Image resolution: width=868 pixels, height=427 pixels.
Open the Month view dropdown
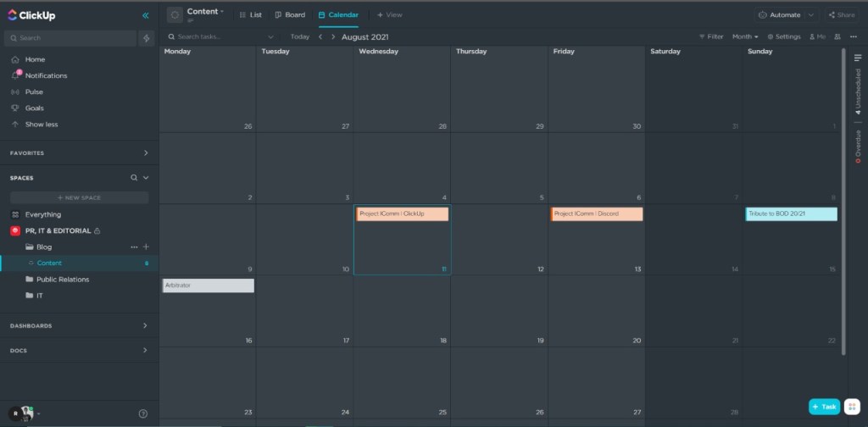tap(745, 37)
